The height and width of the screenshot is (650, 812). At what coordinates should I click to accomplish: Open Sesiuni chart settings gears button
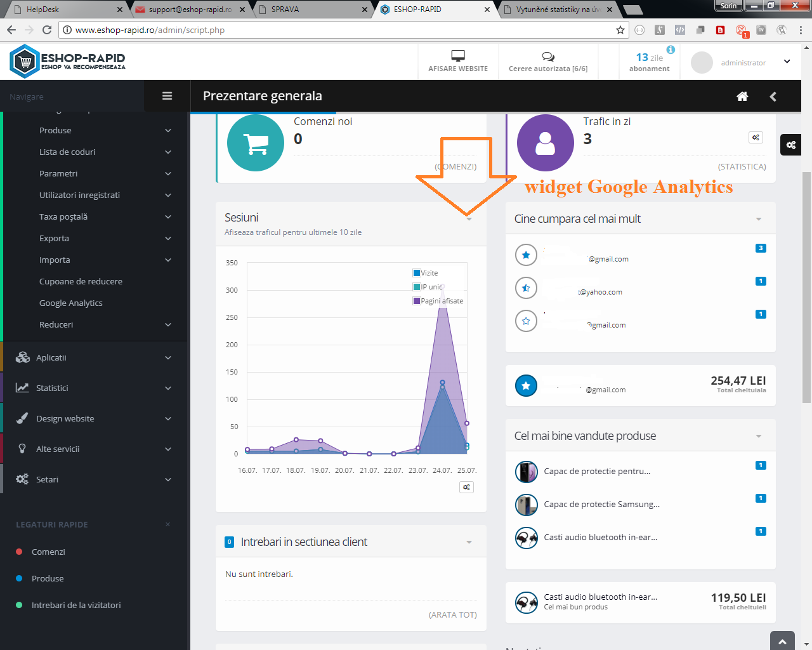point(467,487)
